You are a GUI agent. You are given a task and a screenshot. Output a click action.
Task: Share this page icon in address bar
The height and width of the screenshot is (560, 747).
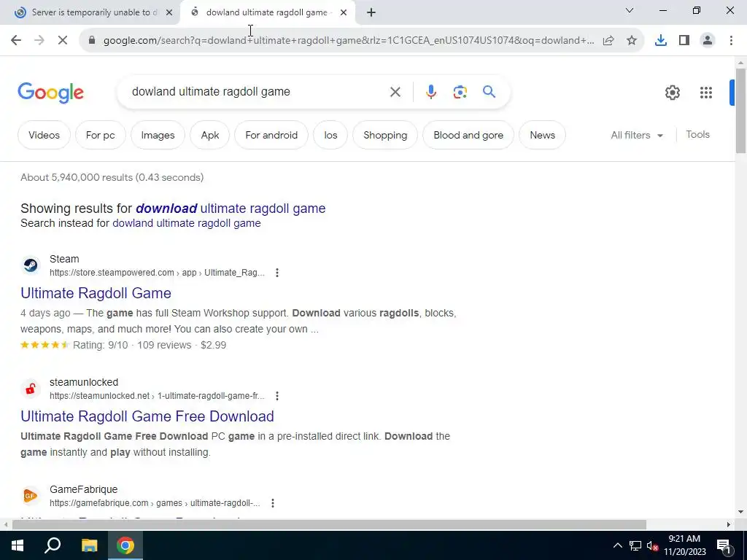(x=608, y=41)
